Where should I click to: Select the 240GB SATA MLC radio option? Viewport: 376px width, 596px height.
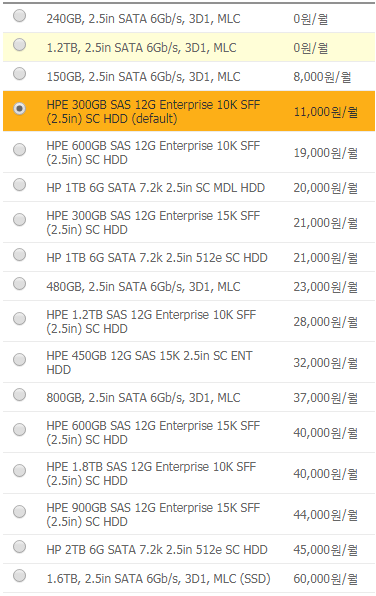click(19, 16)
